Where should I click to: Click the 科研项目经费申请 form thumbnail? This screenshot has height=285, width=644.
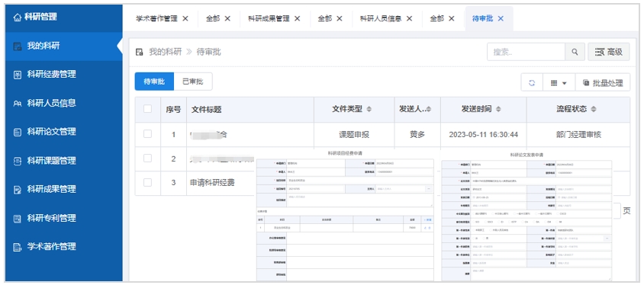coord(345,216)
